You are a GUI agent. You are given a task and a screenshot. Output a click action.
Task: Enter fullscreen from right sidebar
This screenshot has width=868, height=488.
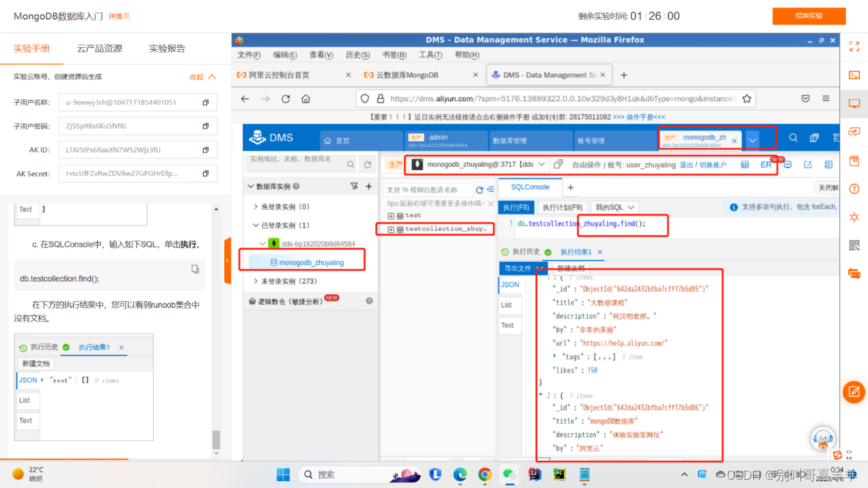coord(854,46)
